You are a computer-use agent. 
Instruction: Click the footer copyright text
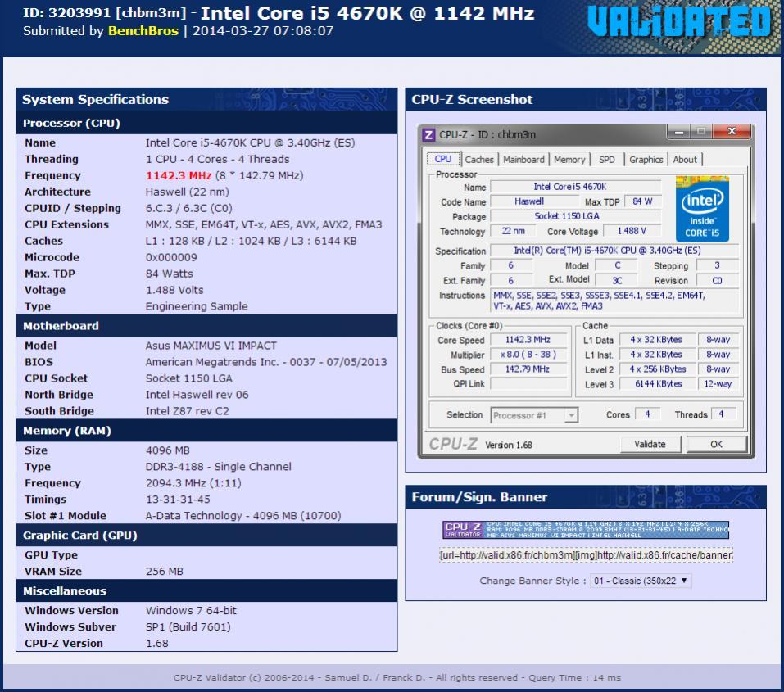click(397, 678)
